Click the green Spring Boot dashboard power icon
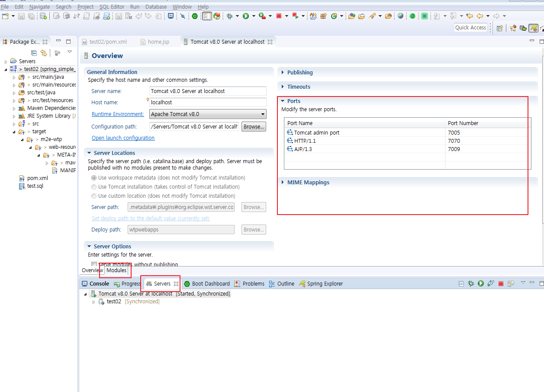The image size is (544, 392). (x=195, y=16)
